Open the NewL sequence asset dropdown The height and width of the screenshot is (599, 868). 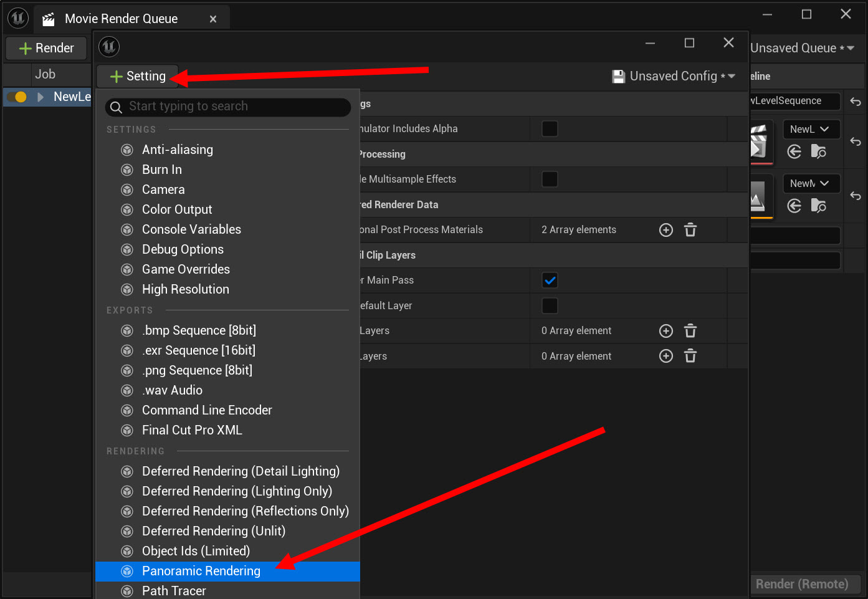click(x=811, y=130)
